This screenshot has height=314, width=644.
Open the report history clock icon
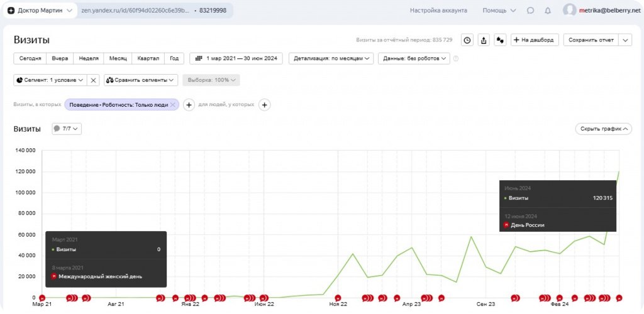tap(467, 40)
